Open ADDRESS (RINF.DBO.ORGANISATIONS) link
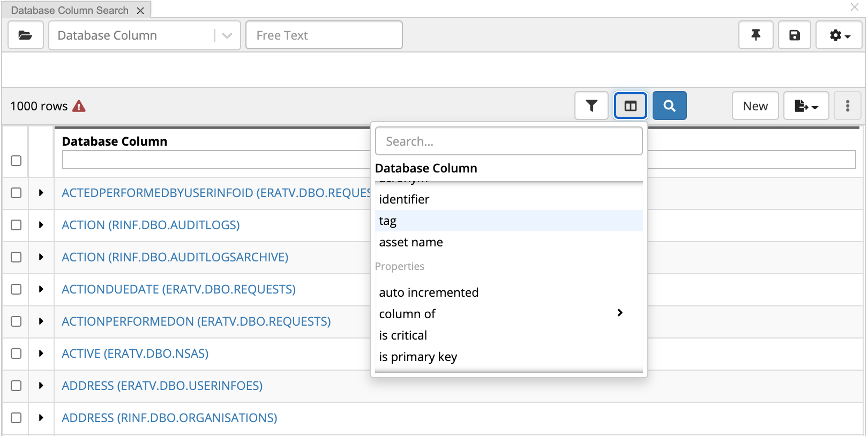This screenshot has height=436, width=868. (169, 418)
